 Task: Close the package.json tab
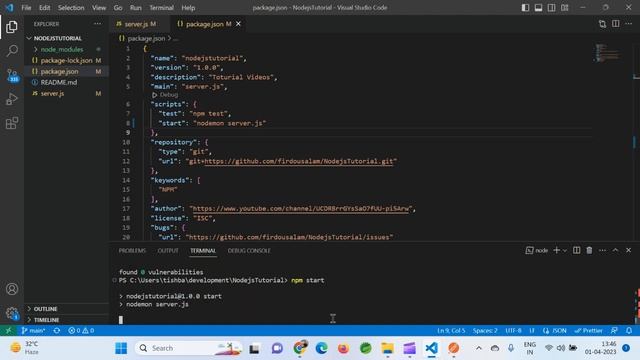(x=238, y=24)
